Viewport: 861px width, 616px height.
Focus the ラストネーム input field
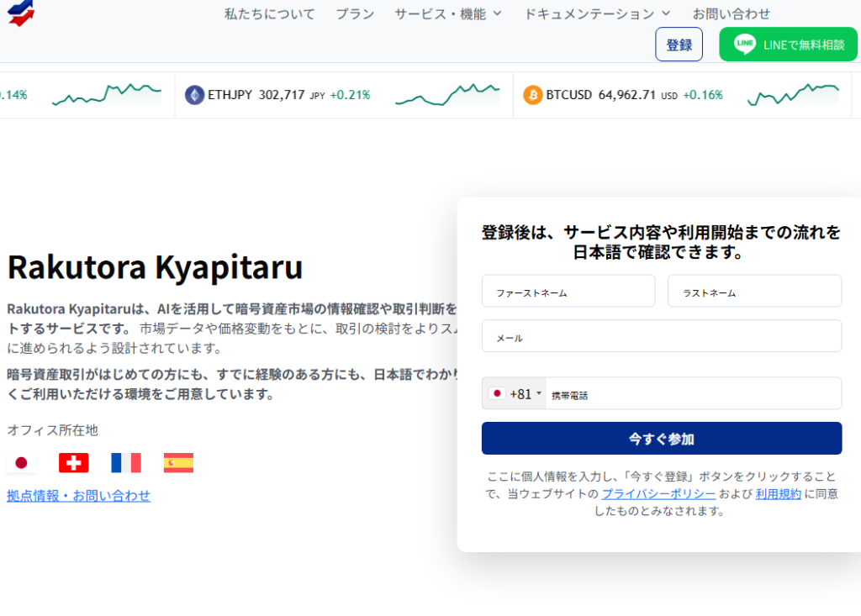754,291
